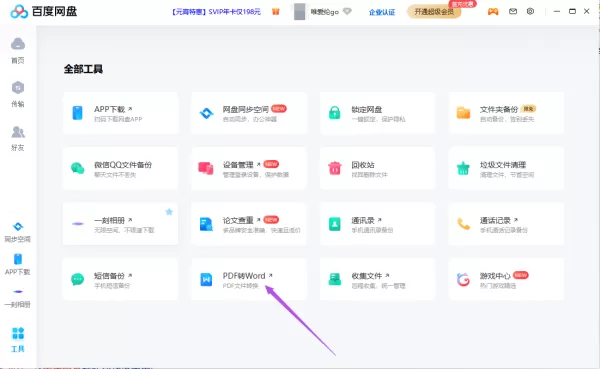600x369 pixels.
Task: Open the 首页 home sidebar icon
Action: click(18, 50)
